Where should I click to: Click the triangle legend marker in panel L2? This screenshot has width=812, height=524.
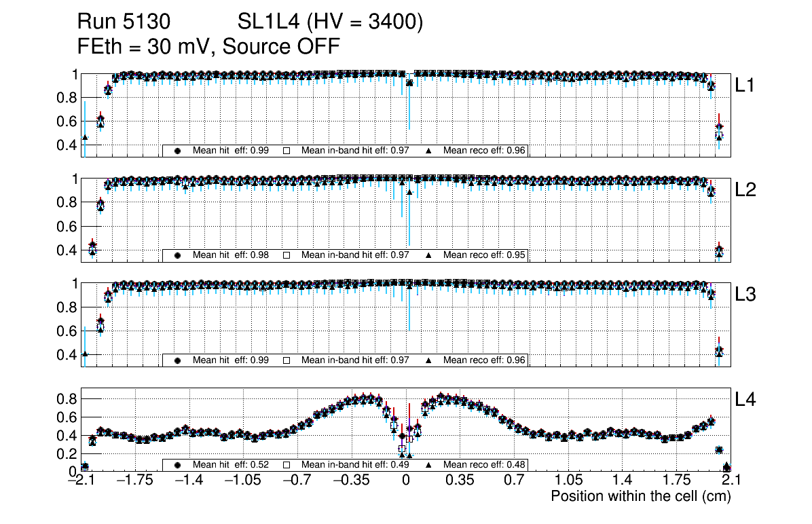tap(429, 255)
